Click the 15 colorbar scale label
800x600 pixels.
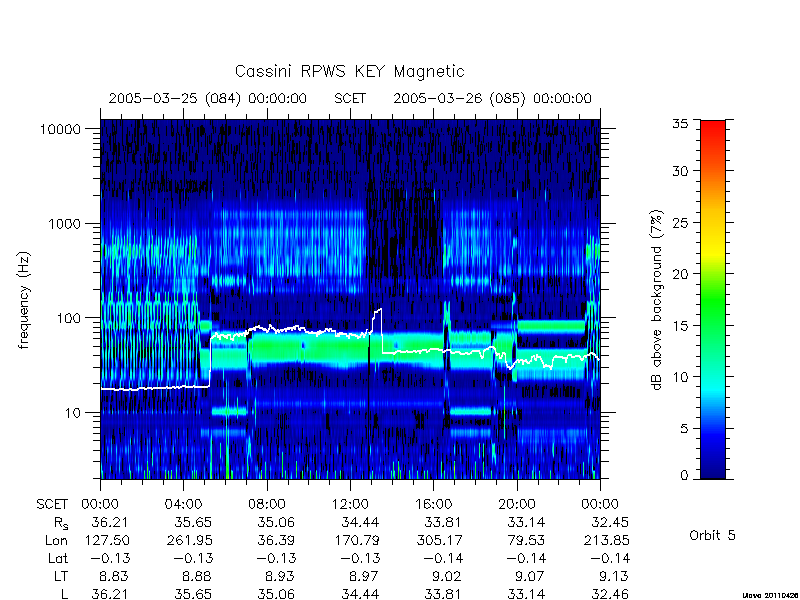coord(680,326)
